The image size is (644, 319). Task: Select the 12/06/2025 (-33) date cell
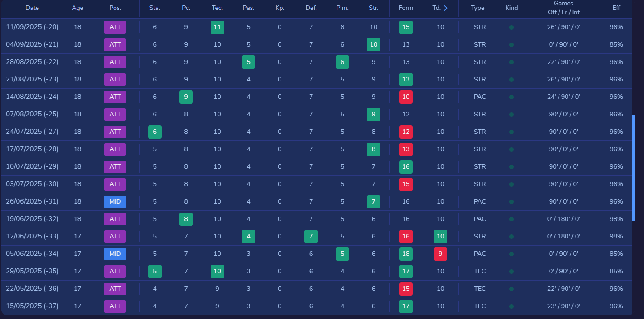(32, 237)
